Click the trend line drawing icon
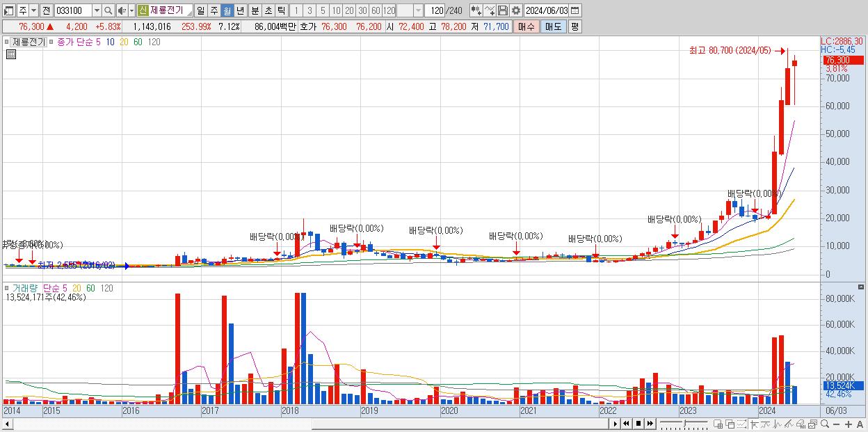This screenshot has height=432, width=868. tap(766, 424)
